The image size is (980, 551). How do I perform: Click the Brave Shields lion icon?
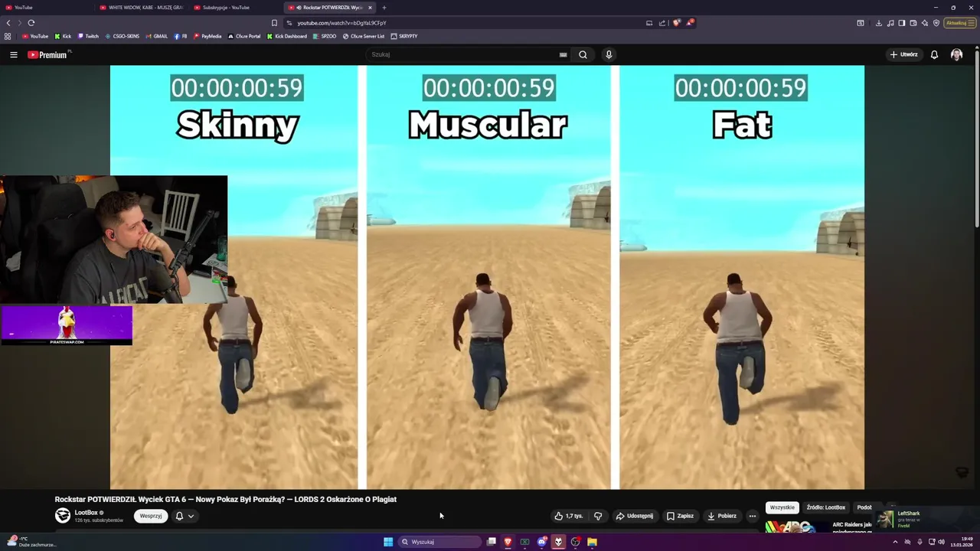676,23
